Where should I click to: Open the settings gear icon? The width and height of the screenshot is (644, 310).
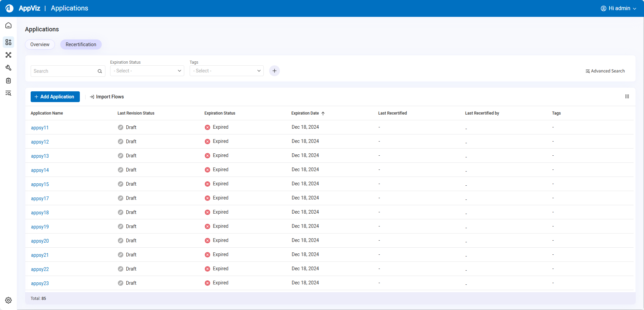click(x=8, y=300)
